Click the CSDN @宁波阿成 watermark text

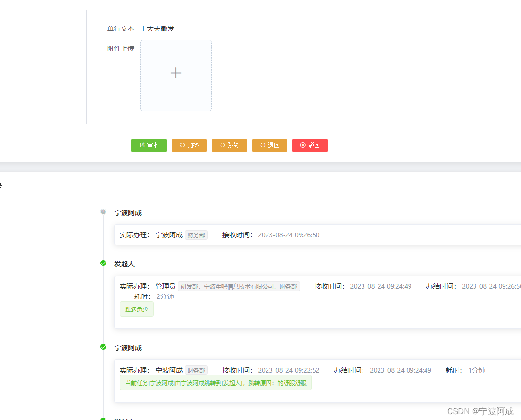(480, 410)
